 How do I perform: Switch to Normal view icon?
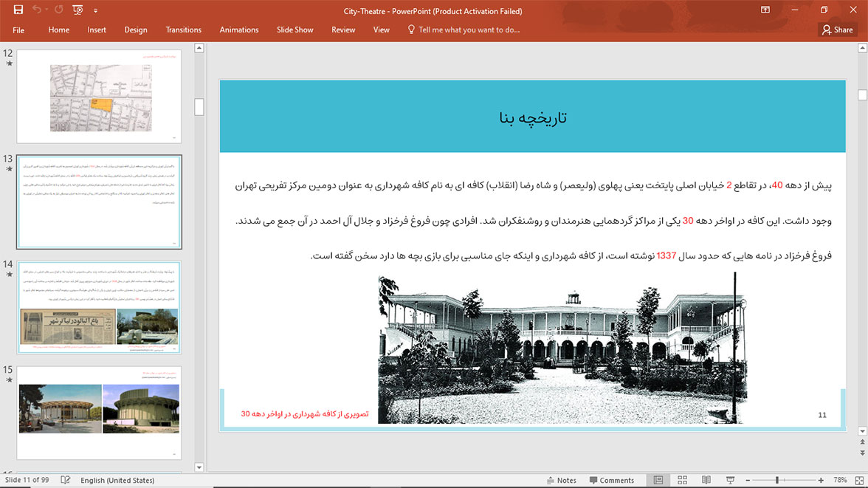(x=658, y=480)
